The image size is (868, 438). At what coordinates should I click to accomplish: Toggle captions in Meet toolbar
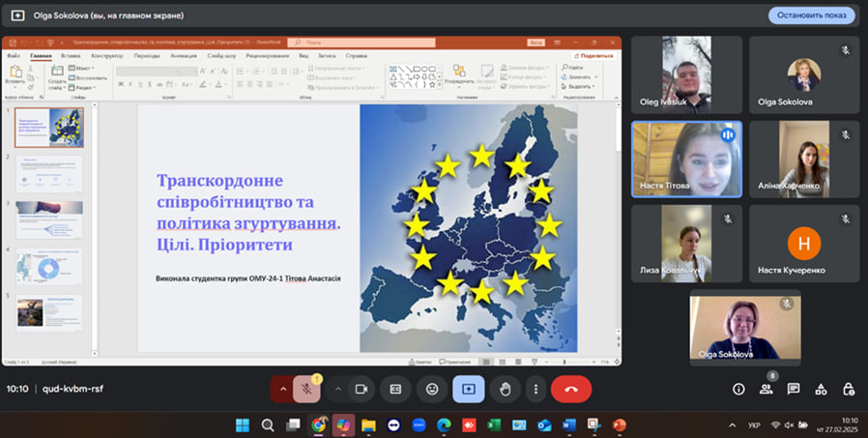point(395,390)
